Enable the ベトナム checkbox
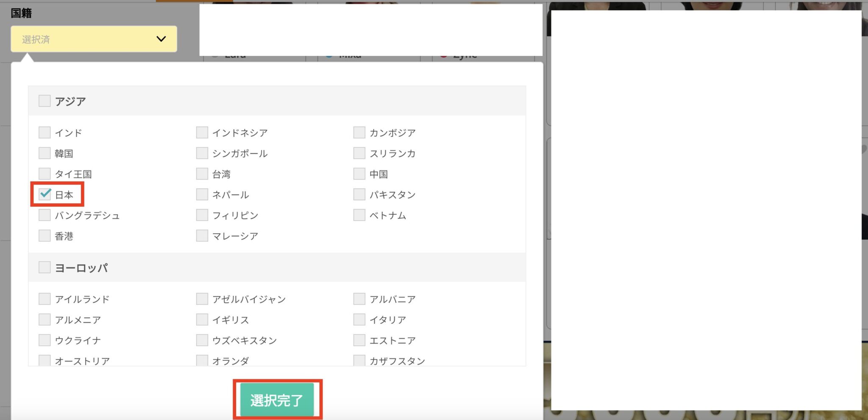 [x=359, y=215]
